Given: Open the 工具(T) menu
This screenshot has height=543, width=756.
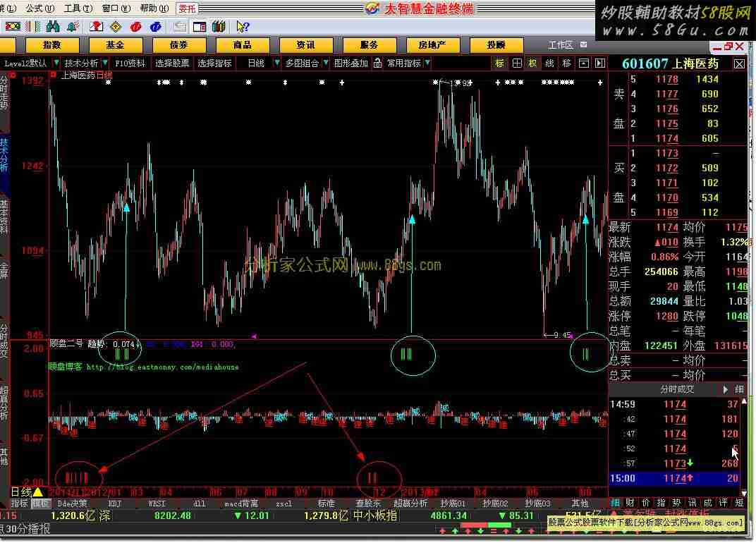Looking at the screenshot, I should click(x=78, y=8).
